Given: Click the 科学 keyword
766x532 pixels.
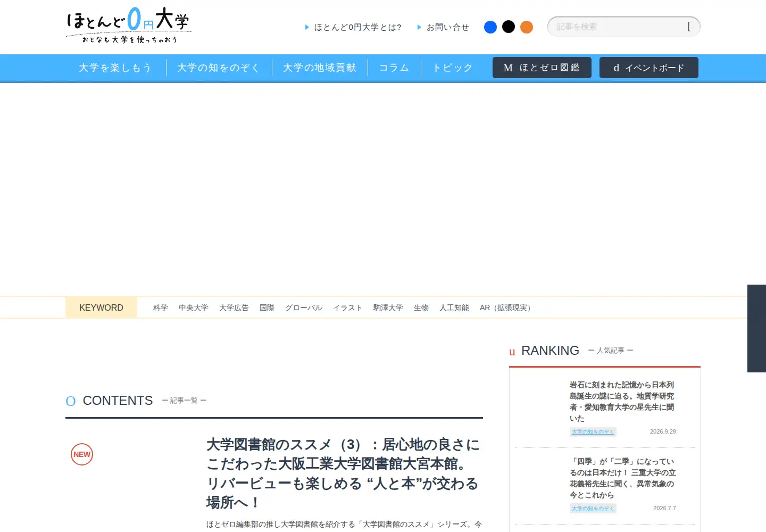Looking at the screenshot, I should tap(161, 307).
